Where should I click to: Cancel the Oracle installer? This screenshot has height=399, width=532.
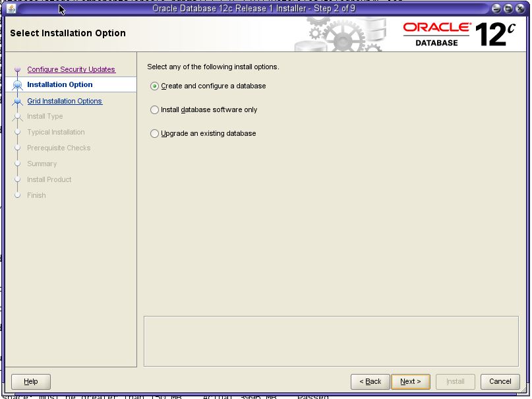(x=500, y=382)
